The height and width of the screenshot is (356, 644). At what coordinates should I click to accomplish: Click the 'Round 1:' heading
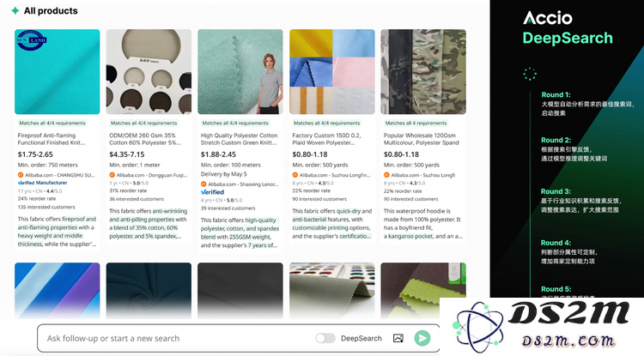(x=556, y=94)
